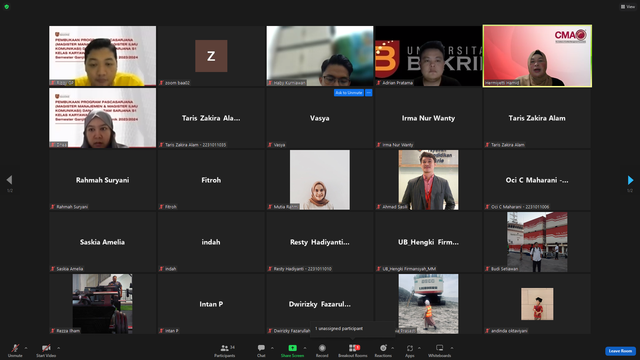Image resolution: width=640 pixels, height=360 pixels.
Task: Click the green Share Screen button
Action: tap(292, 350)
